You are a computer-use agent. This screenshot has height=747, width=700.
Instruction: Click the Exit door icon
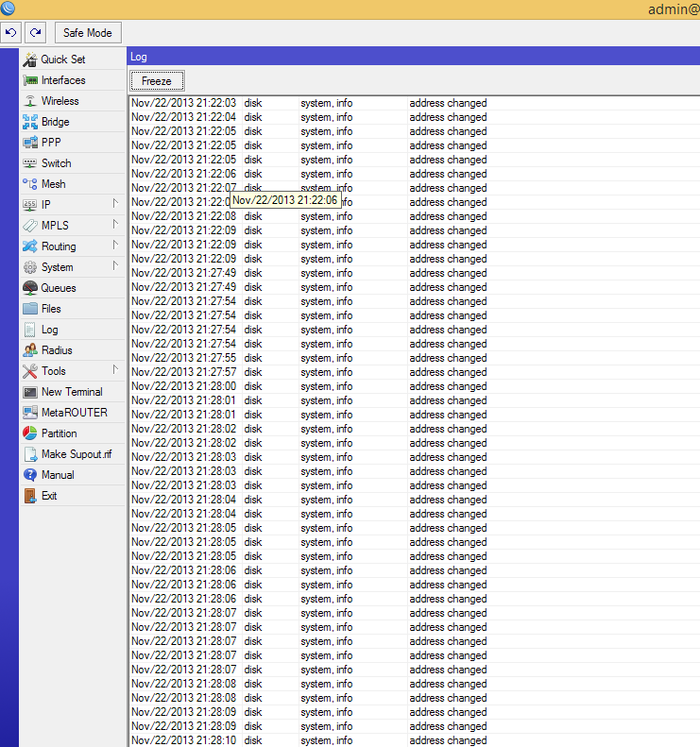tap(30, 496)
